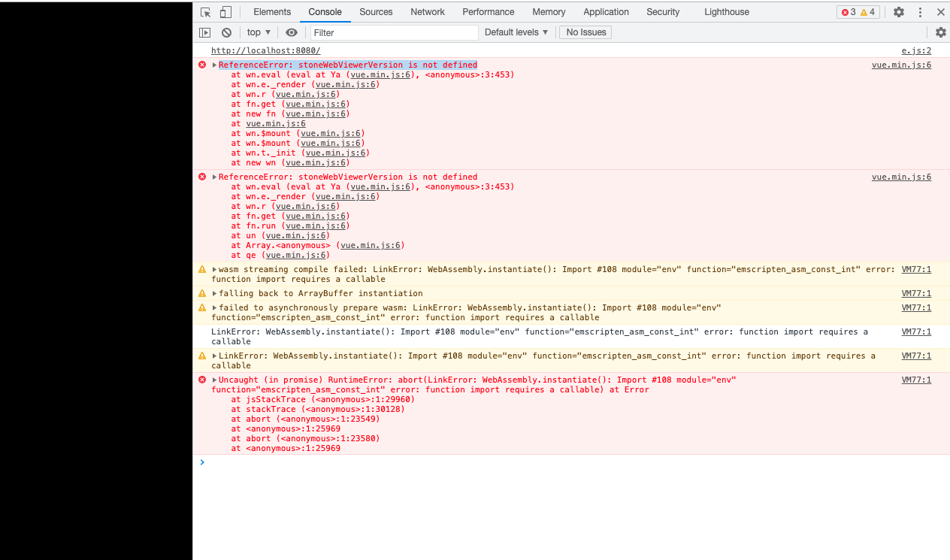
Task: Toggle the device toolbar icon
Action: click(225, 12)
